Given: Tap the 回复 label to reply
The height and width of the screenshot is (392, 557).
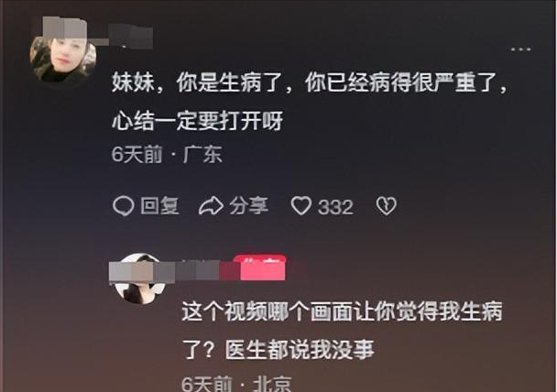Looking at the screenshot, I should click(x=159, y=206).
